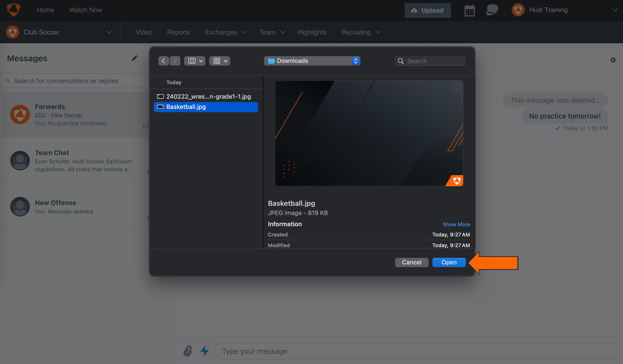Image resolution: width=623 pixels, height=364 pixels.
Task: Click the paperclip attachment icon
Action: (188, 351)
